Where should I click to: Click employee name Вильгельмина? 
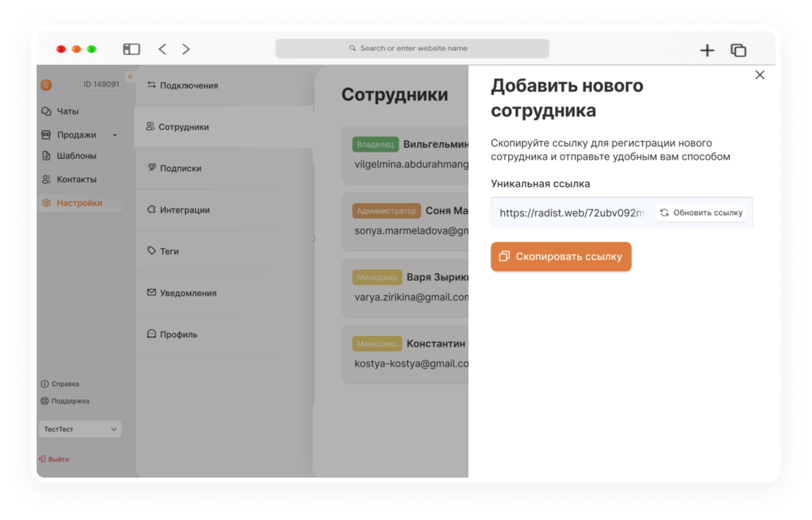pyautogui.click(x=436, y=144)
